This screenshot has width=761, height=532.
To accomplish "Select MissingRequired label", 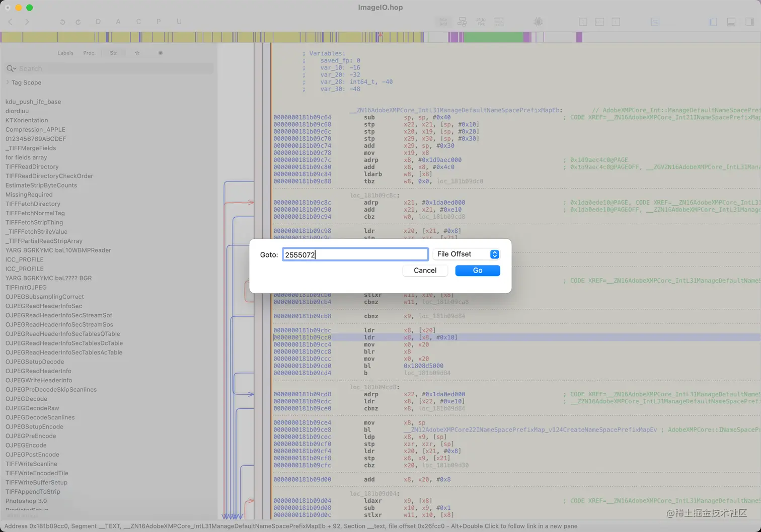I will click(x=29, y=195).
